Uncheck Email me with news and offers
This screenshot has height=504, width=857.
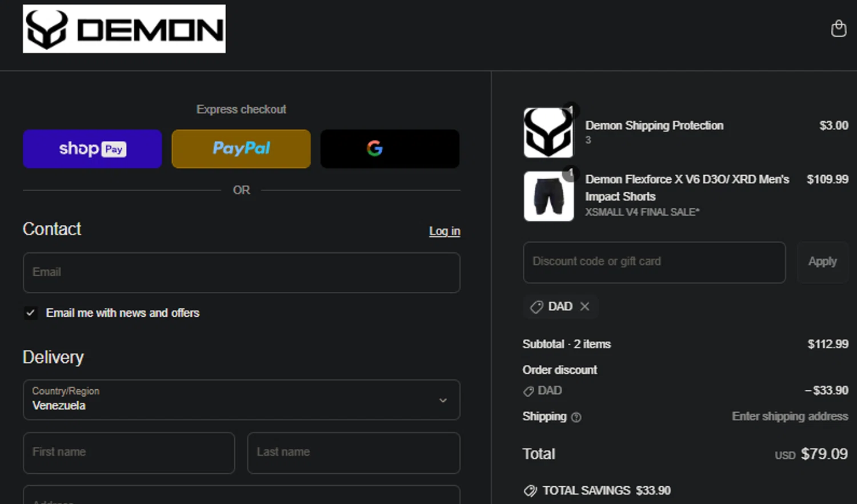pyautogui.click(x=31, y=313)
